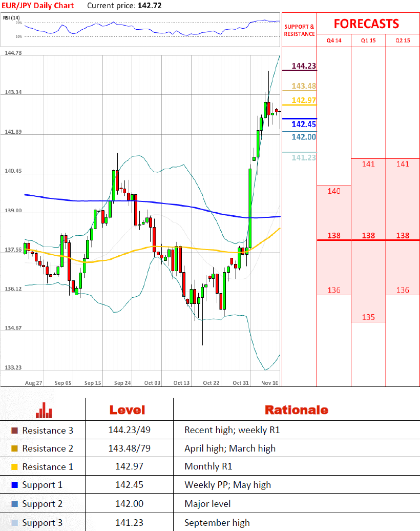The image size is (420, 531).
Task: Click the 139.00 price axis label
Action: (x=13, y=210)
